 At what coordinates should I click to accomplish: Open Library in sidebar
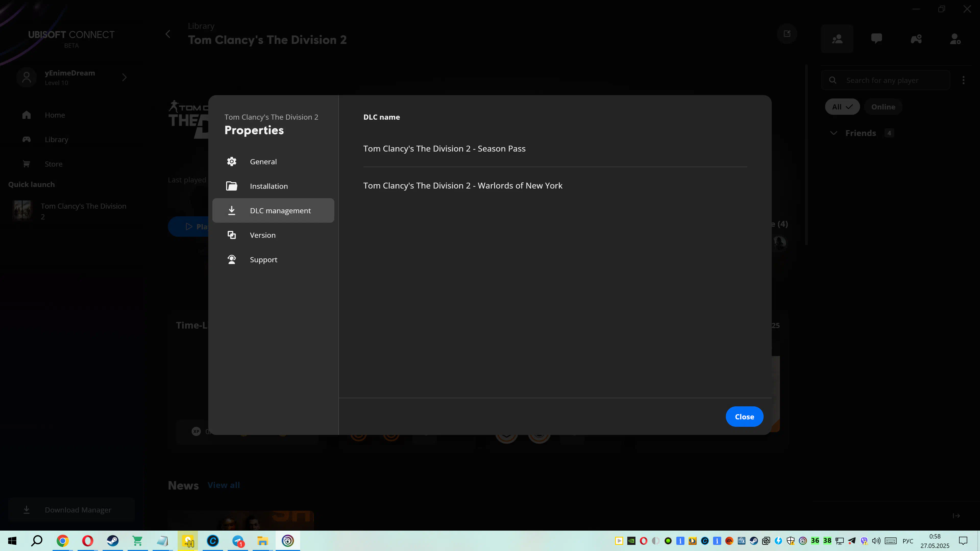[71, 140]
